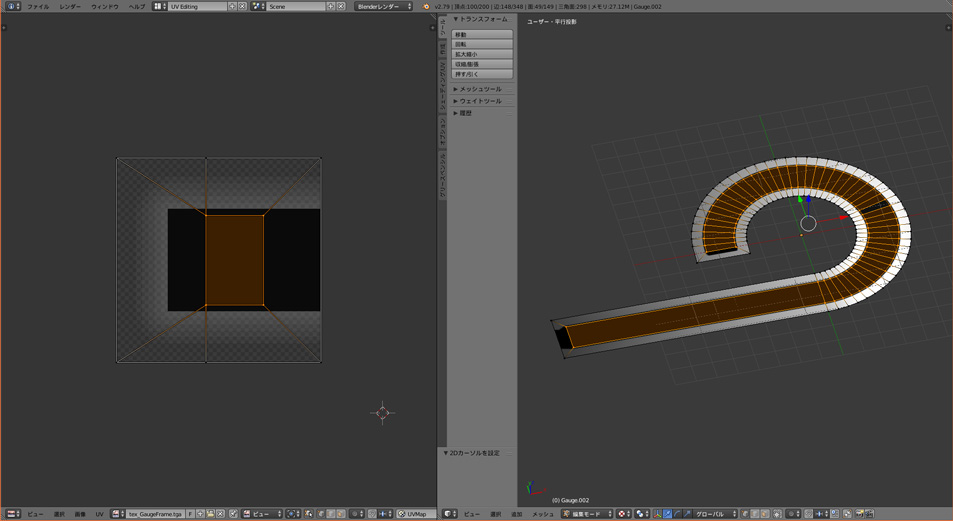Select UV vertex selection mode
Image resolution: width=953 pixels, height=521 pixels.
321,514
